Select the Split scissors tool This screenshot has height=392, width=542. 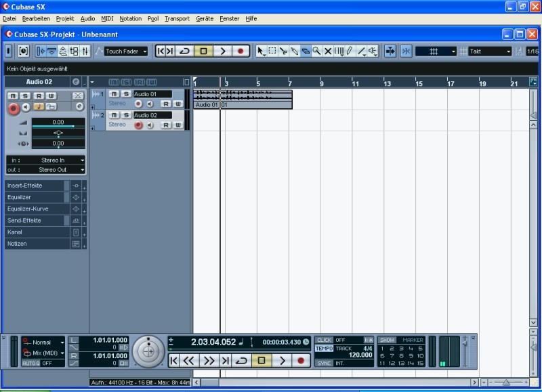(x=283, y=51)
